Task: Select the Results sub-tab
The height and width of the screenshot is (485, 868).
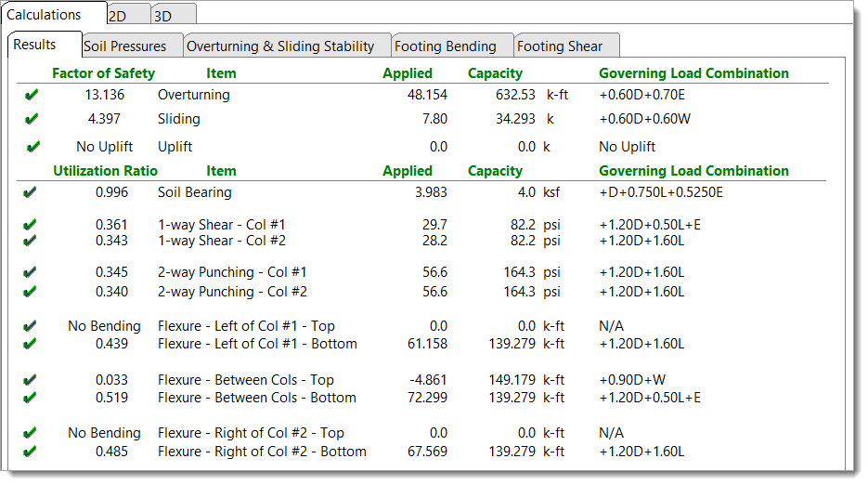Action: click(x=45, y=45)
